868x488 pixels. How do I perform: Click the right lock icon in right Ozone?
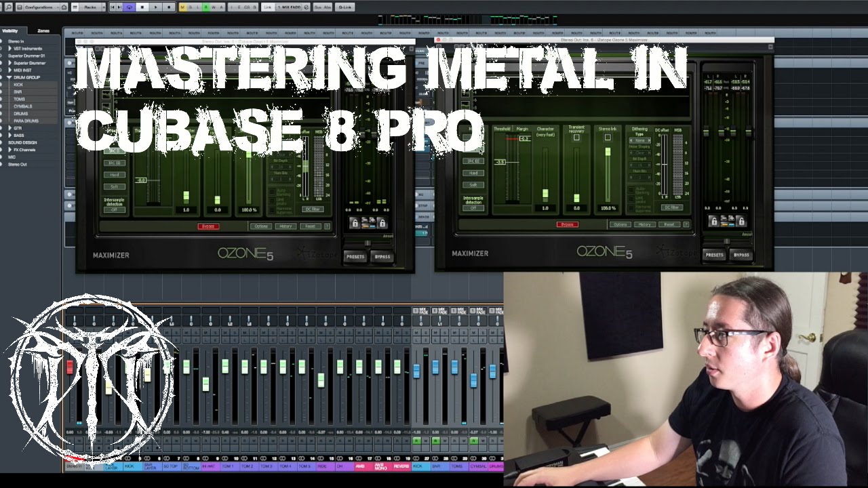(741, 221)
